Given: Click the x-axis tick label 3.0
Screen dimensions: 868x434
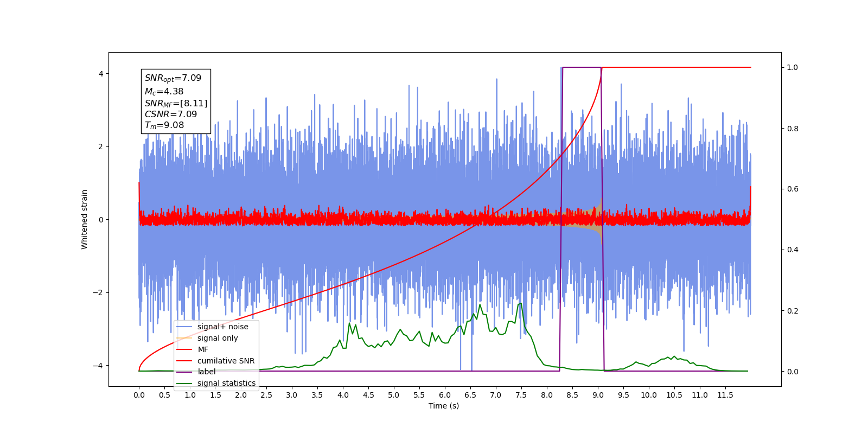Looking at the screenshot, I should point(292,395).
